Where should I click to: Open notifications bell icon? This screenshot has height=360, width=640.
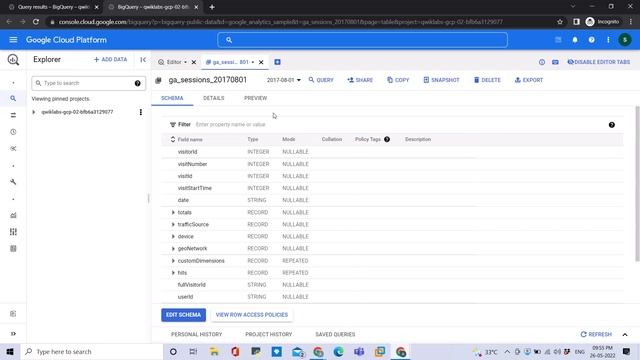point(575,40)
